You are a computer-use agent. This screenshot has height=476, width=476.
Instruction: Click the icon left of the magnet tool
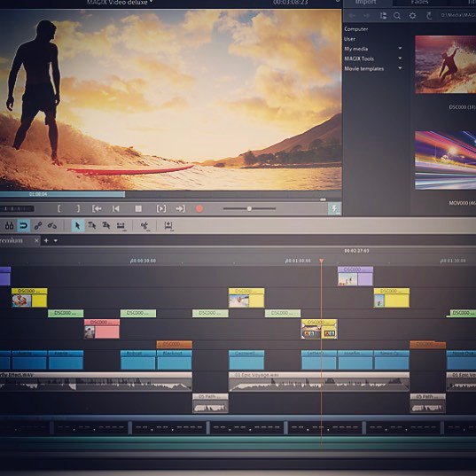(9, 225)
